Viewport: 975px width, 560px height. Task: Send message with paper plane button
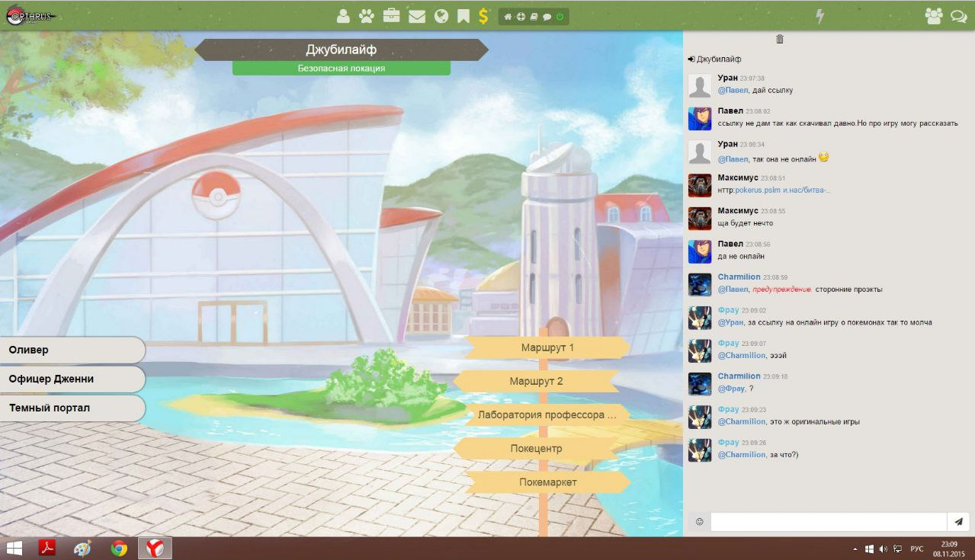958,522
